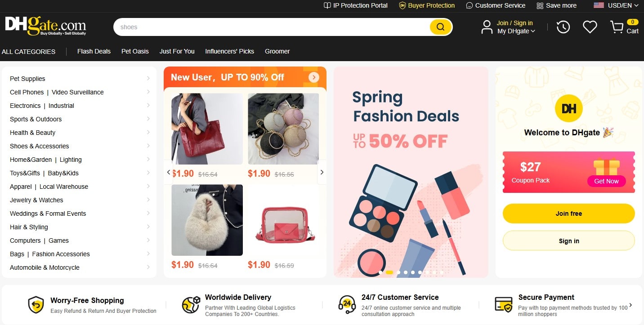The image size is (644, 325).
Task: Open the USD/EN currency language dropdown
Action: (x=616, y=5)
